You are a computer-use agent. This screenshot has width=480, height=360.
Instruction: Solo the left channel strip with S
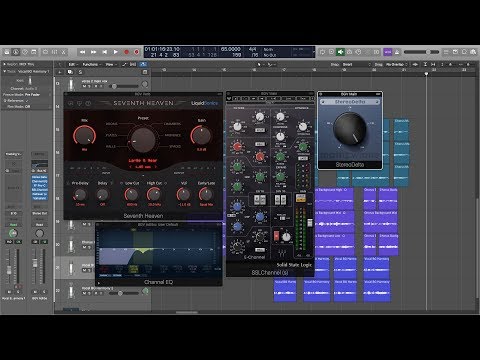pyautogui.click(x=18, y=291)
